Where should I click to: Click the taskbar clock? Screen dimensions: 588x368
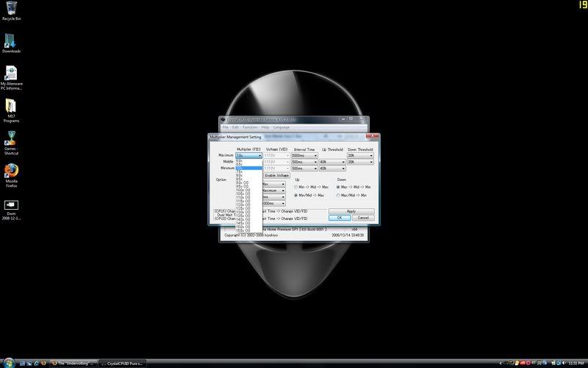(576, 363)
